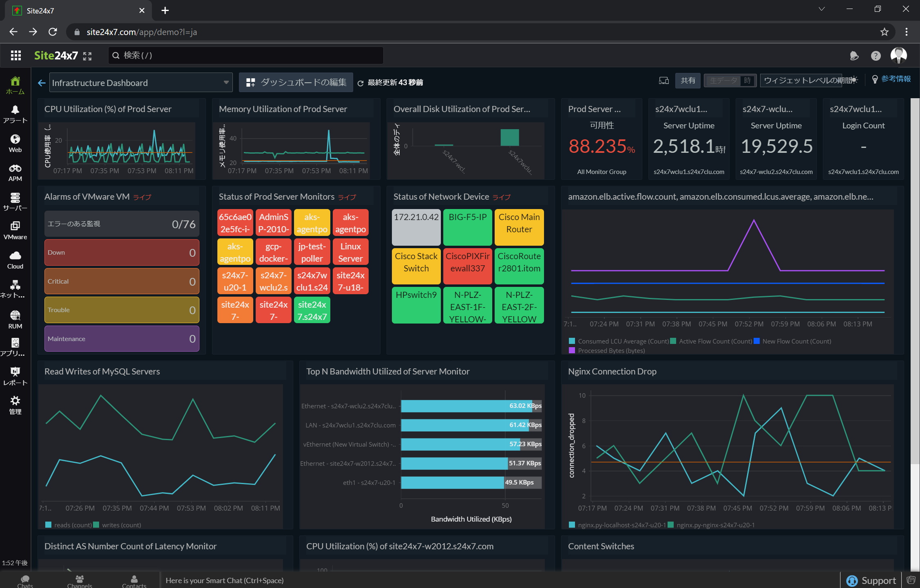Click the help question mark icon
Image resolution: width=920 pixels, height=588 pixels.
tap(876, 56)
